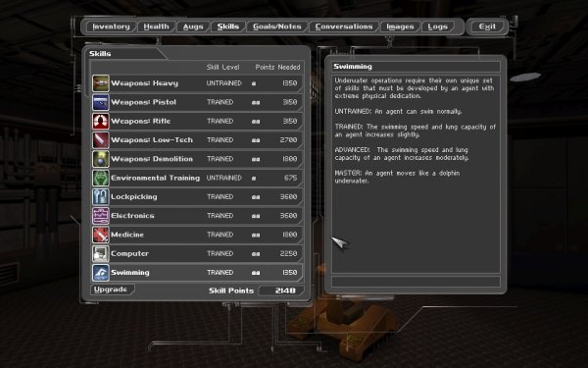The height and width of the screenshot is (368, 588).
Task: Click the Points Needed column header
Action: pos(277,67)
